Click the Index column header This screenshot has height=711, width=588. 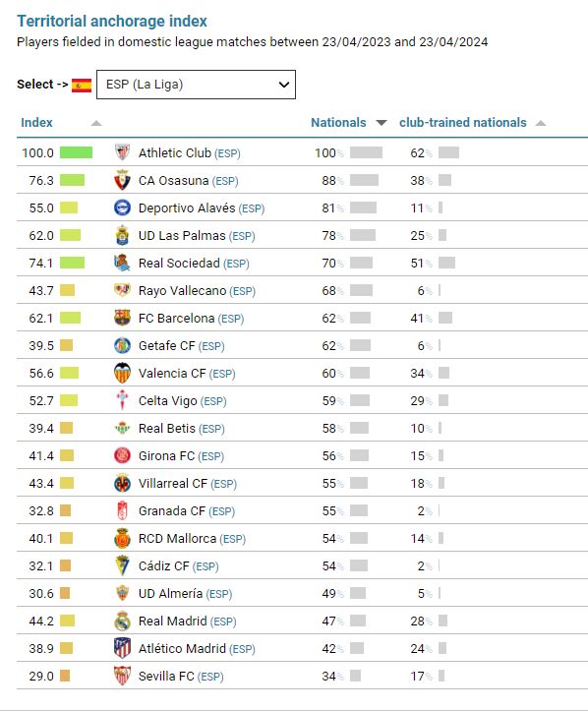tap(36, 122)
